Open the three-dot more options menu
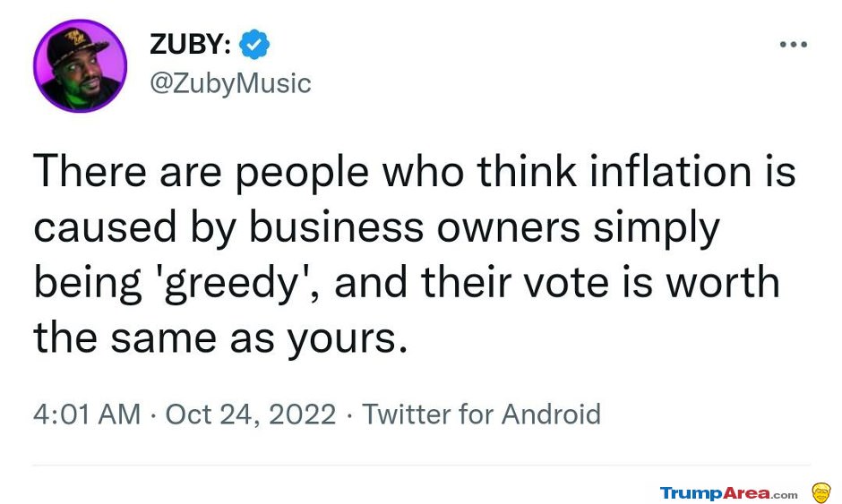842x504 pixels. click(794, 45)
